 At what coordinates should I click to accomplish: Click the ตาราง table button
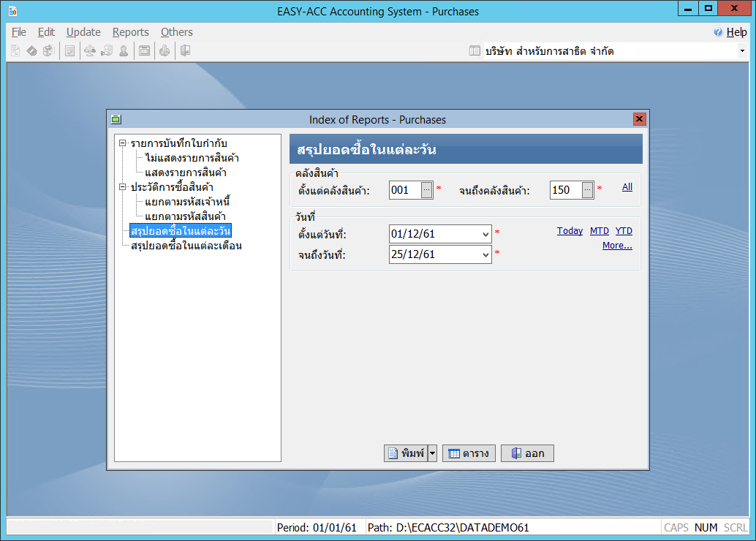469,453
